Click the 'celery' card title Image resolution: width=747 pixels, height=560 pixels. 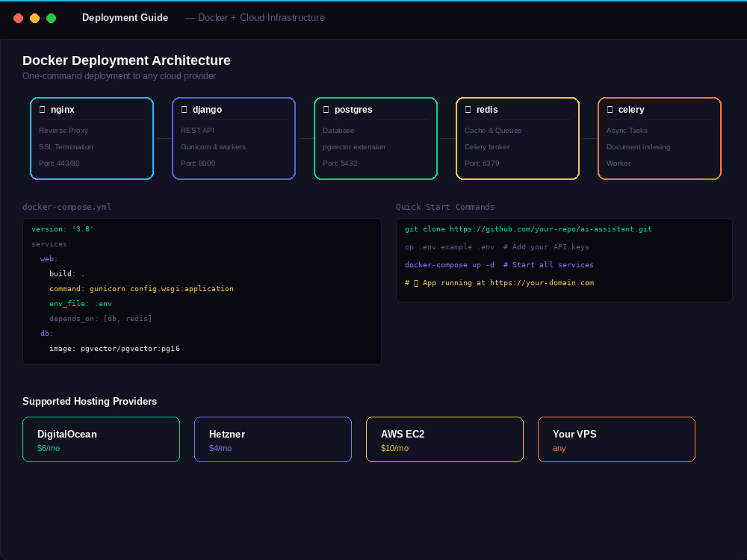click(631, 110)
